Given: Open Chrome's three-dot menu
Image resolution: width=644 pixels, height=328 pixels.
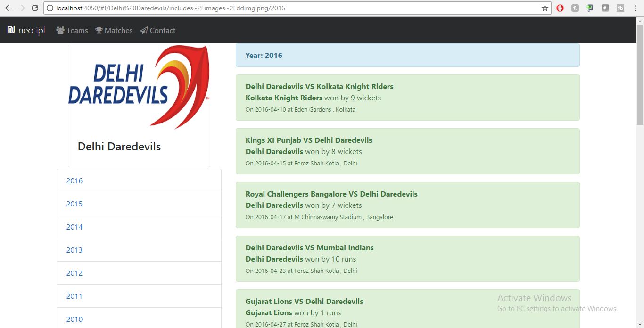Looking at the screenshot, I should 636,8.
